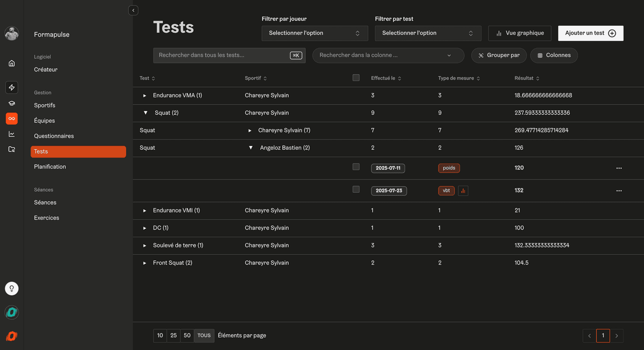Click the Ajouter un test button
This screenshot has width=644, height=350.
pos(590,33)
